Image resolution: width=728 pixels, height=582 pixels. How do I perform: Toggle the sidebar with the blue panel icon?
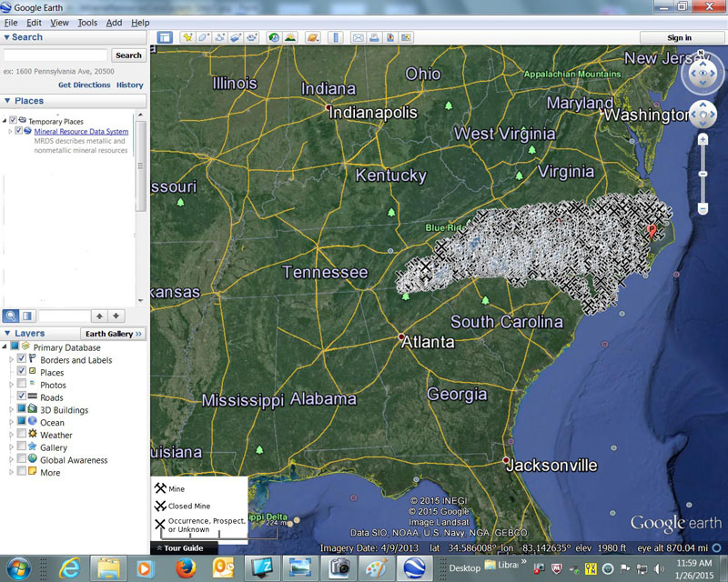click(x=165, y=37)
